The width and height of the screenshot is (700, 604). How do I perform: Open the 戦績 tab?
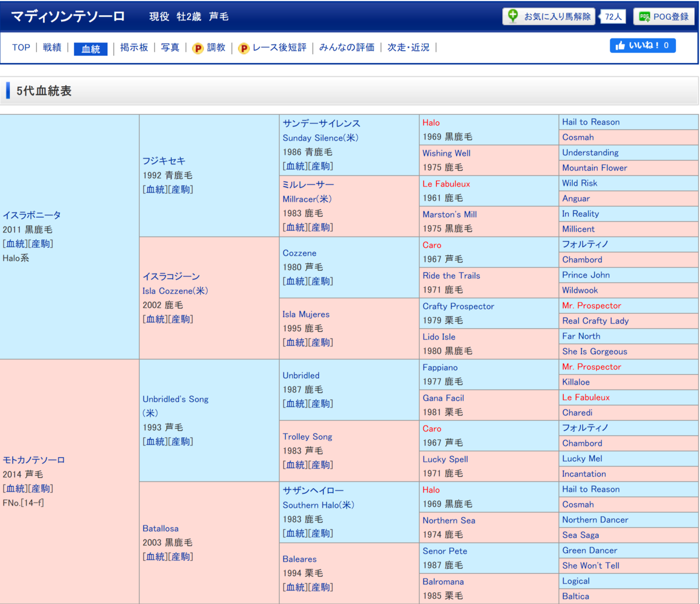[52, 48]
